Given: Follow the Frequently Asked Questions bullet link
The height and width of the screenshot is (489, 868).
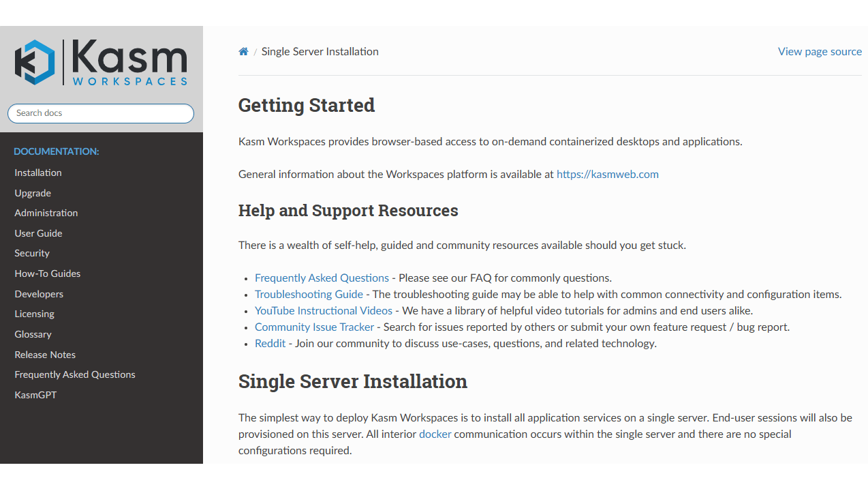Looking at the screenshot, I should click(322, 278).
